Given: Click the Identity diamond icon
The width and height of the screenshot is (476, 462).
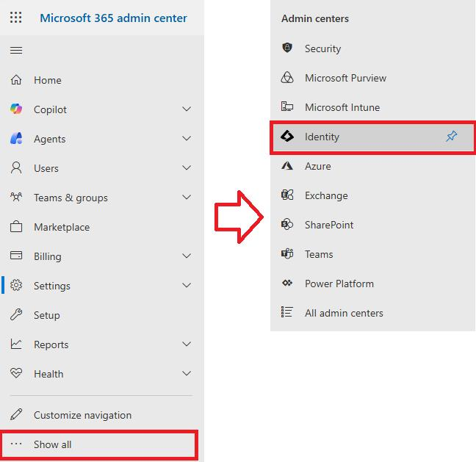Looking at the screenshot, I should (287, 136).
